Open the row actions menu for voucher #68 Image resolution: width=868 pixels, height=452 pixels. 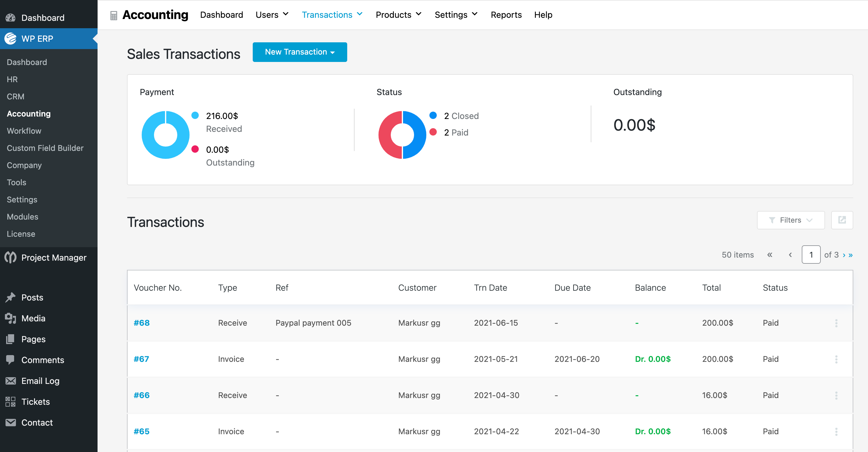(x=836, y=323)
